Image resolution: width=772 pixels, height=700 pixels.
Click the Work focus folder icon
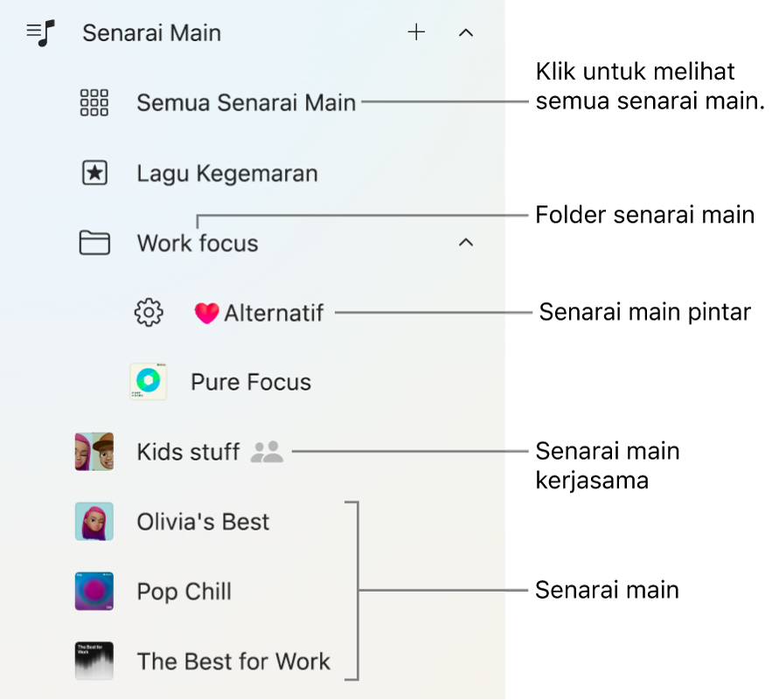[94, 243]
